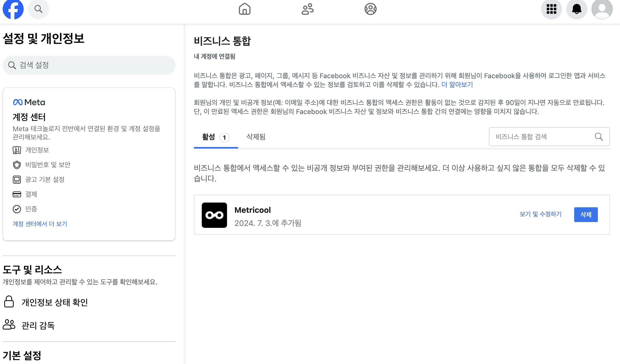Click the profile avatar icon
The image size is (620, 364).
(602, 9)
